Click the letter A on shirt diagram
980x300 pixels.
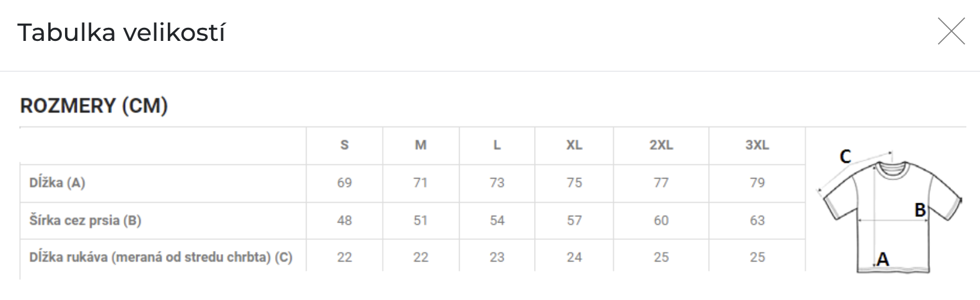tap(883, 260)
